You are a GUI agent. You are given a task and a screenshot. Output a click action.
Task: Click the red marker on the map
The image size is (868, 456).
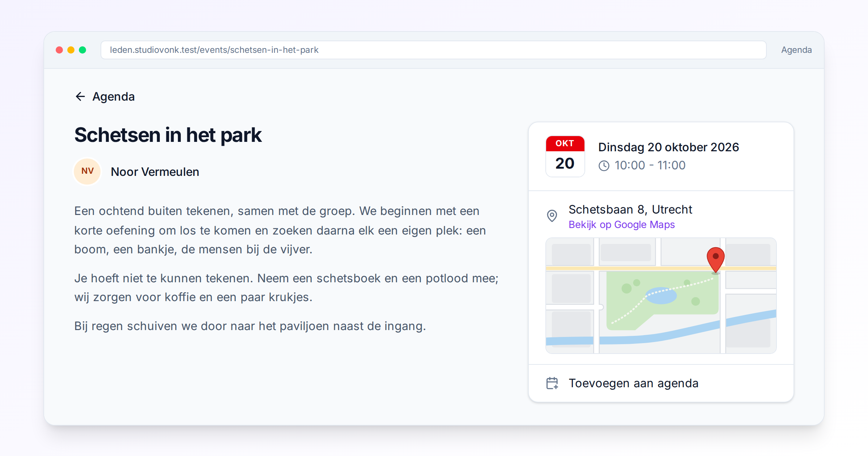(715, 260)
